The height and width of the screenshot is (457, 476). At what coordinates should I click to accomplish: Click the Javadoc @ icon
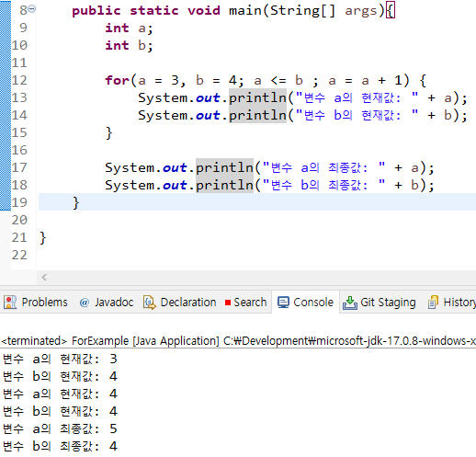(x=85, y=303)
